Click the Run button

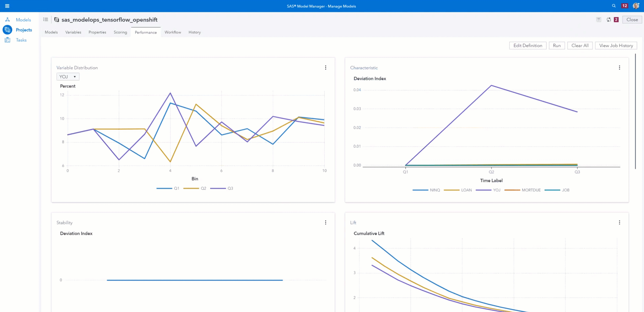point(557,46)
